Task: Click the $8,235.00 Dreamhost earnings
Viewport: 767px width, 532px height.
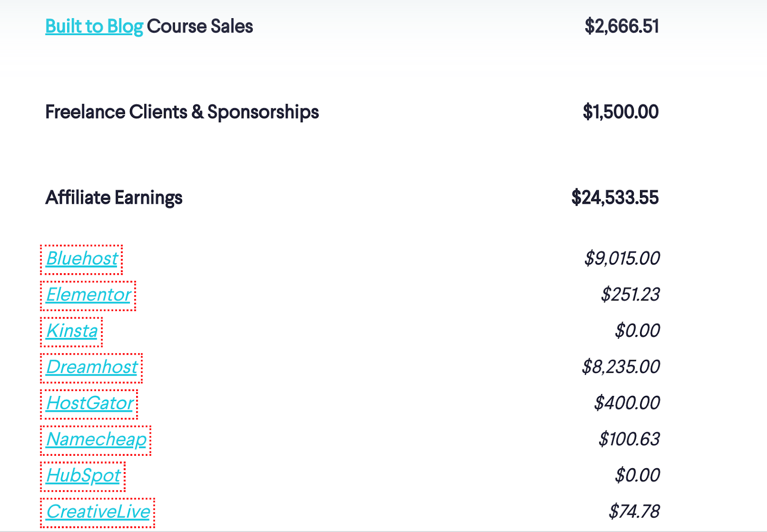Action: [621, 367]
